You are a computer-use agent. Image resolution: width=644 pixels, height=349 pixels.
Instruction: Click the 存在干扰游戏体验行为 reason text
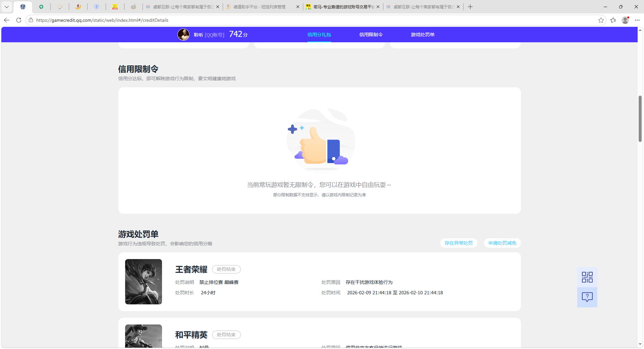(x=369, y=282)
